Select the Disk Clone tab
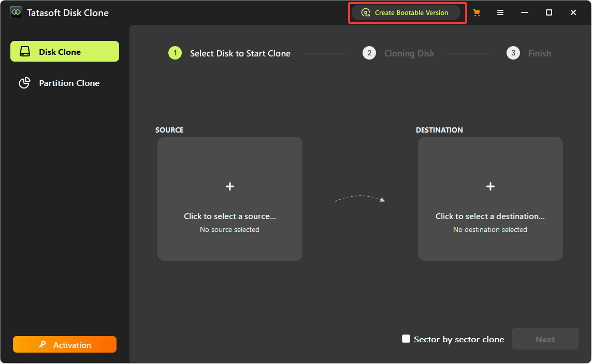 click(65, 51)
